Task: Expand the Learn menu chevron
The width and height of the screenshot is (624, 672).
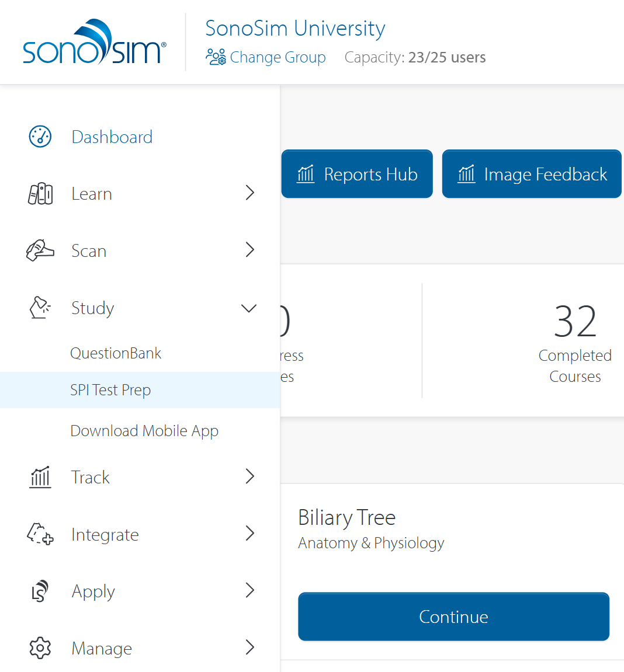Action: pos(250,193)
